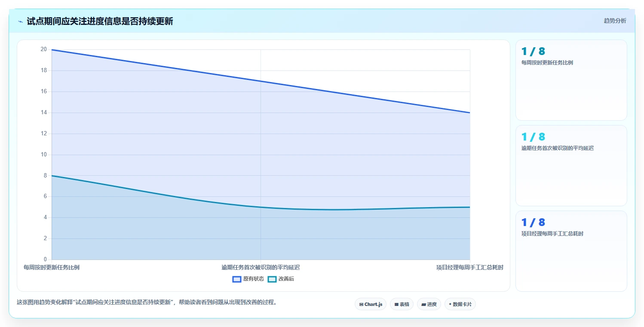
Task: Click the 1 / 8 value above 每周按时更新任务比例
Action: click(x=533, y=52)
